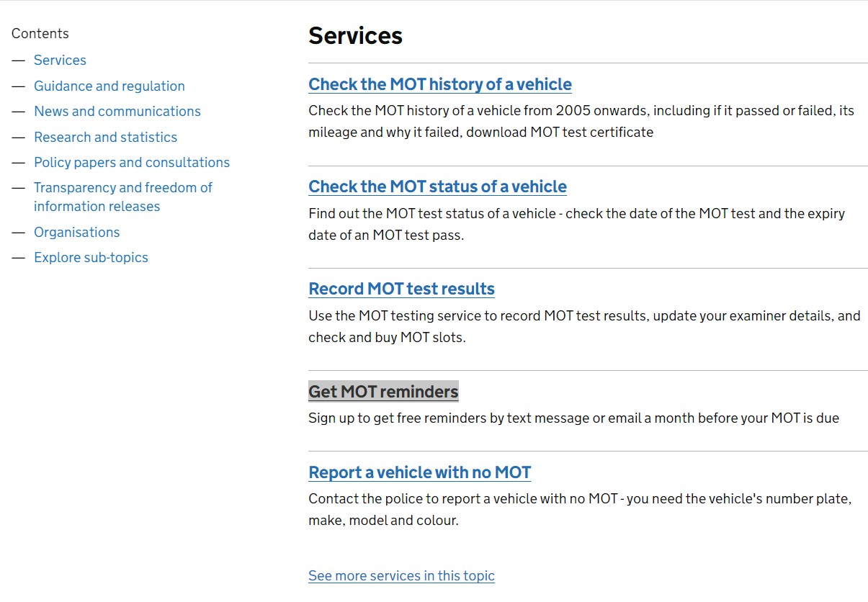This screenshot has width=868, height=602.
Task: Open Report a vehicle with no MOT
Action: 420,472
